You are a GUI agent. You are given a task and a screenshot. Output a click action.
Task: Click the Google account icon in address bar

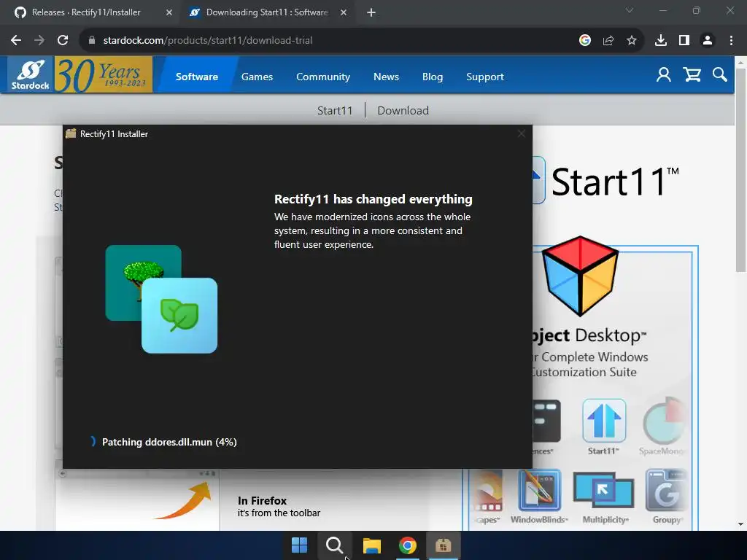(x=585, y=41)
